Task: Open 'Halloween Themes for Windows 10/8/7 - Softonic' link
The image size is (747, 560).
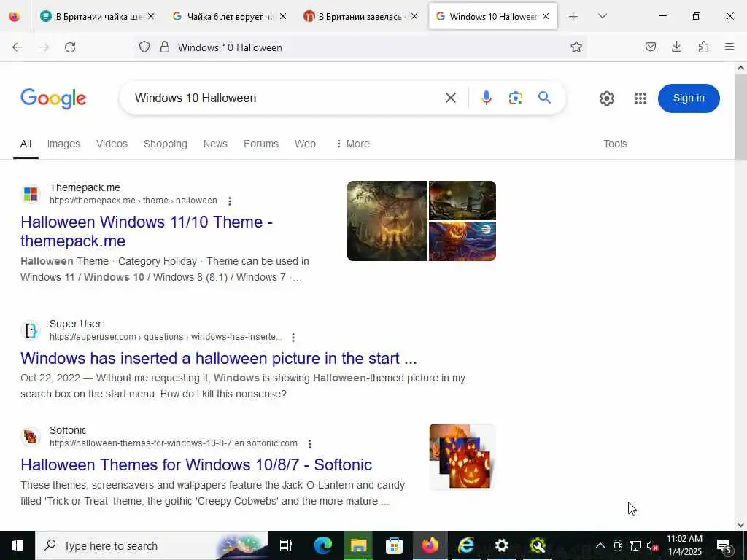Action: 196,464
